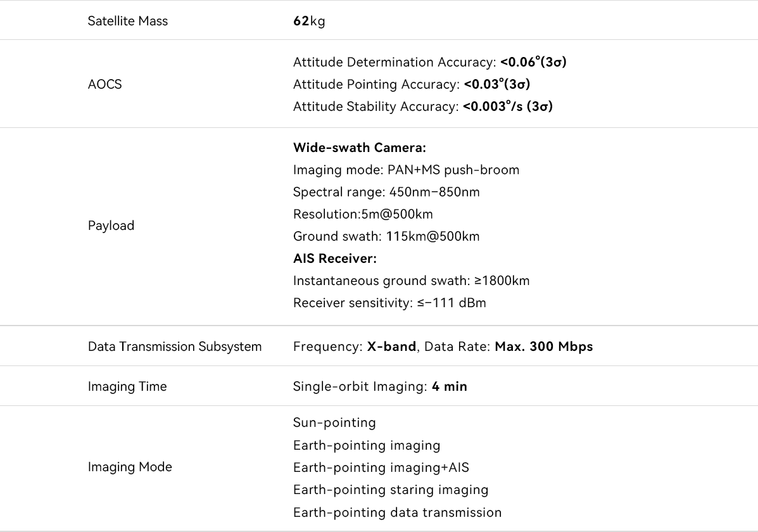Select the Max. 300 Mbps data rate
This screenshot has width=758, height=532.
coord(543,346)
